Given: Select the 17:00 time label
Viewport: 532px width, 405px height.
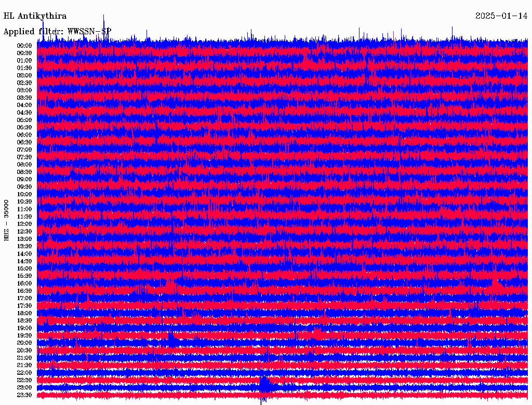Looking at the screenshot, I should [x=24, y=299].
